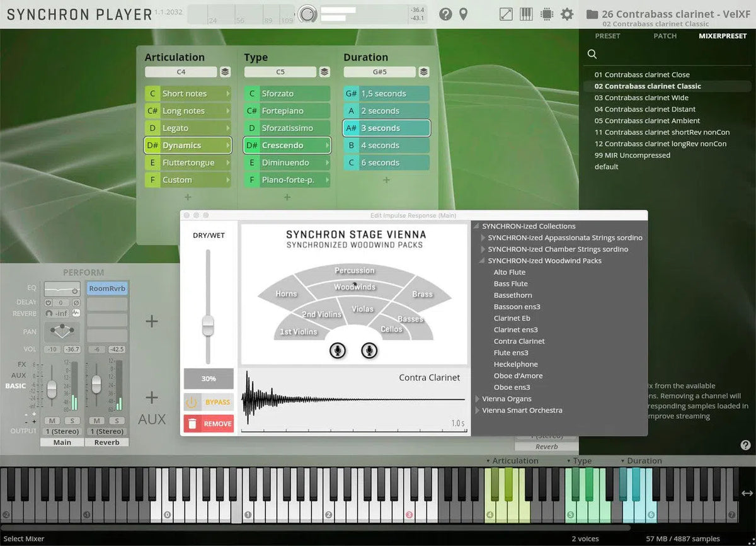Click the layers icon beside Articulation C4
Viewport: 756px width, 546px height.
(x=225, y=72)
